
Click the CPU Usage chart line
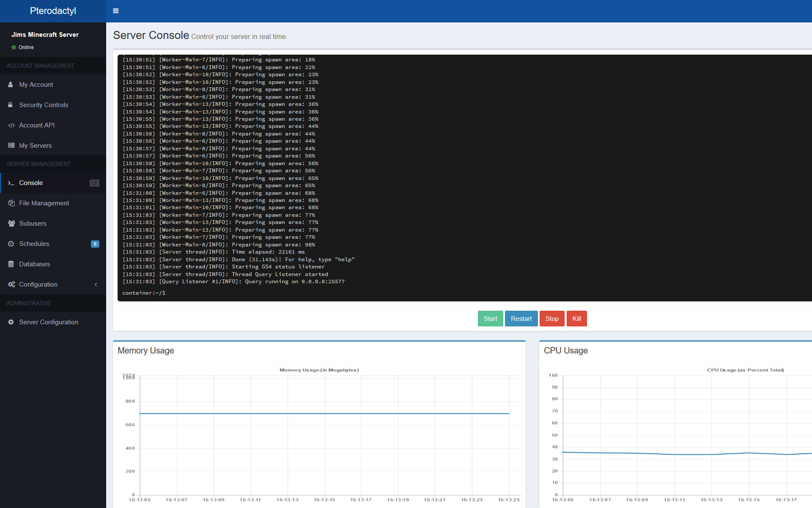[x=687, y=454]
